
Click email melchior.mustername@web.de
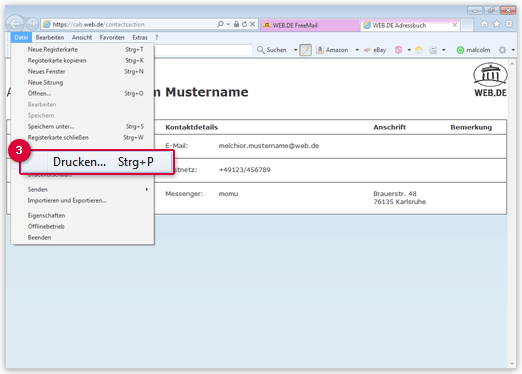(269, 146)
